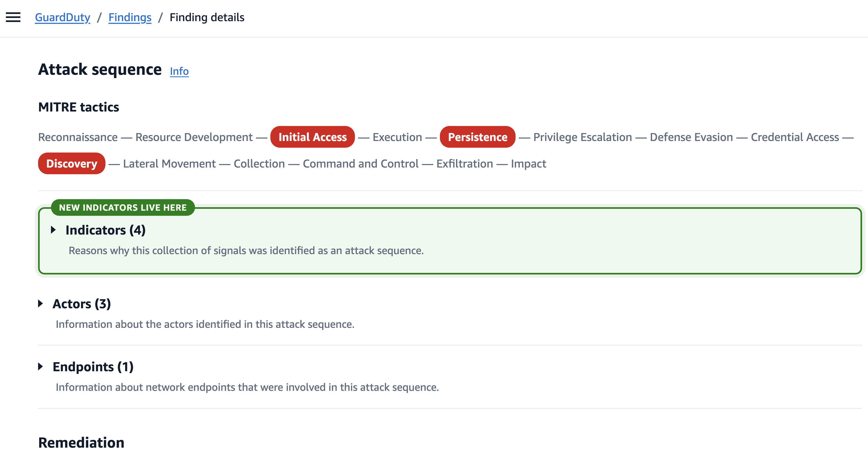This screenshot has width=868, height=453.
Task: Open the Attack sequence Info link
Action: pos(179,71)
